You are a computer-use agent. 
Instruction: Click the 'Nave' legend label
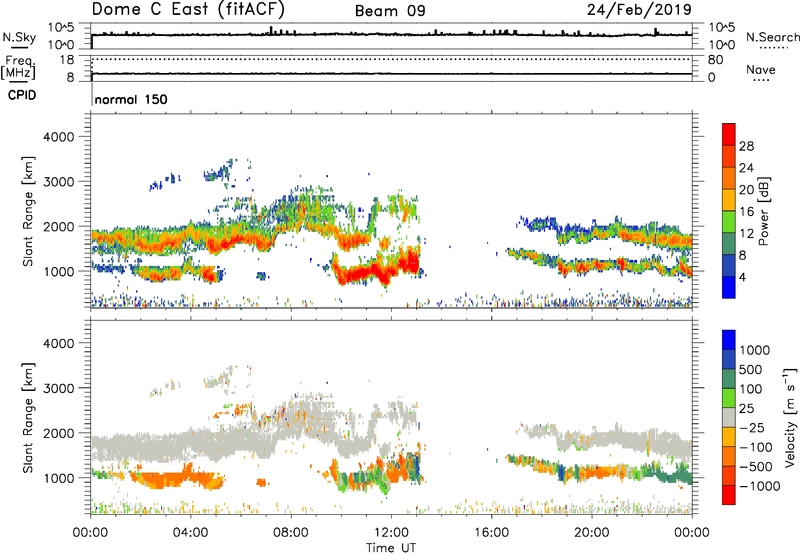click(761, 69)
